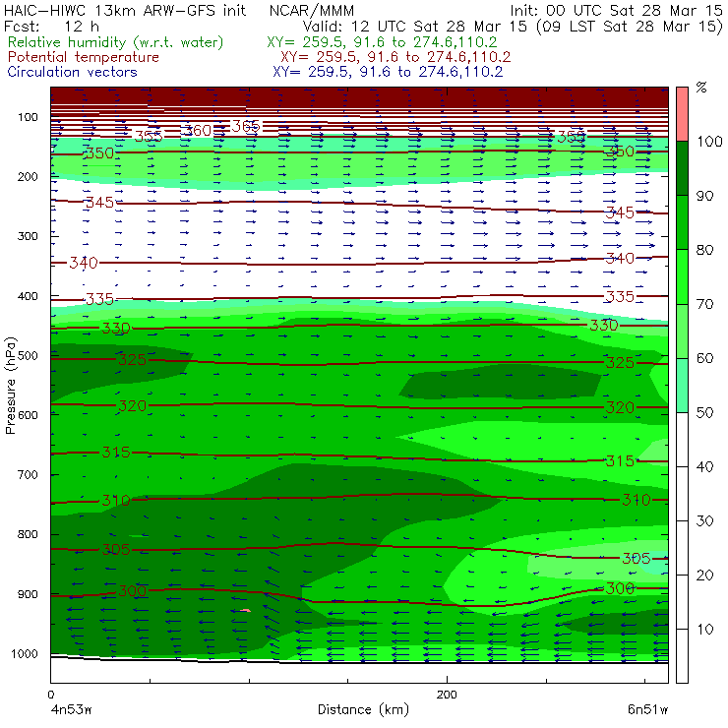Click the "4n53w" start location label
The image size is (728, 728).
tap(71, 710)
